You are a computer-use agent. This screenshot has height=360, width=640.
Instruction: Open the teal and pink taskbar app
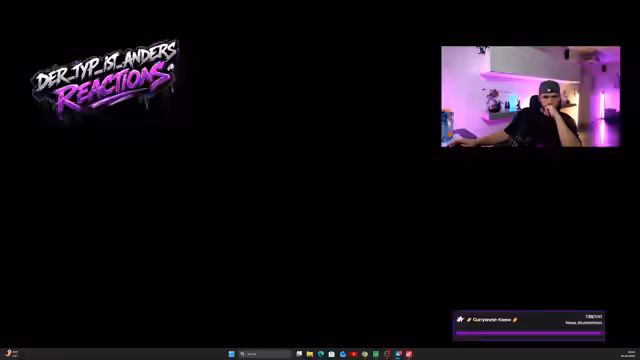click(x=398, y=354)
